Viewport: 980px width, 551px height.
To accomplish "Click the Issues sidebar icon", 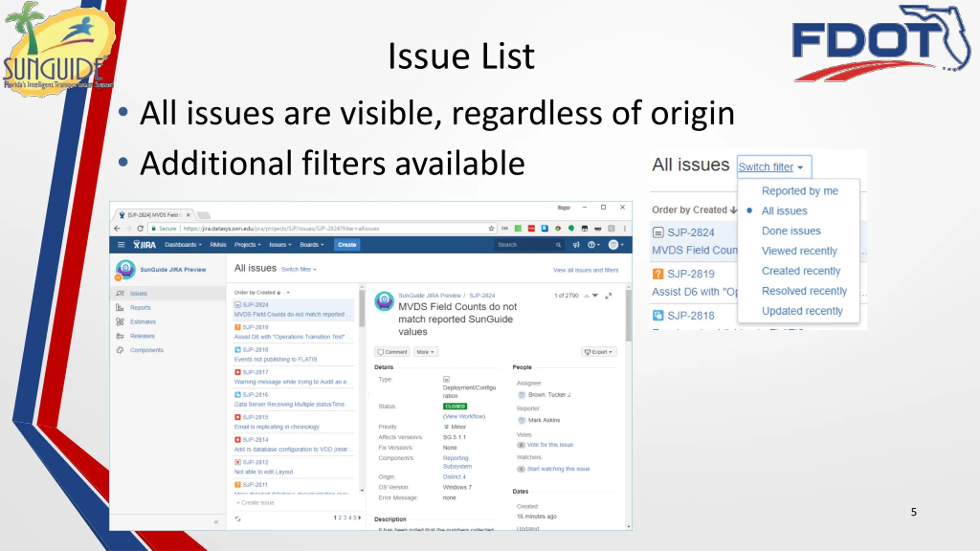I will tap(120, 293).
